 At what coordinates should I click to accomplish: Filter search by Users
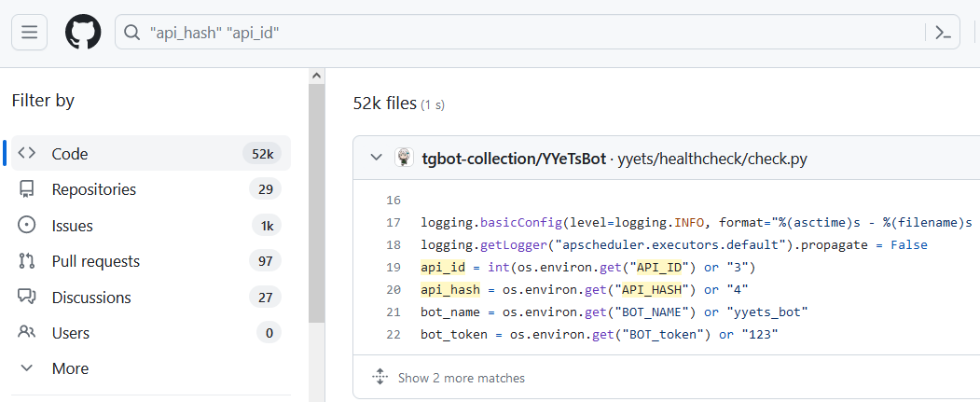coord(71,332)
